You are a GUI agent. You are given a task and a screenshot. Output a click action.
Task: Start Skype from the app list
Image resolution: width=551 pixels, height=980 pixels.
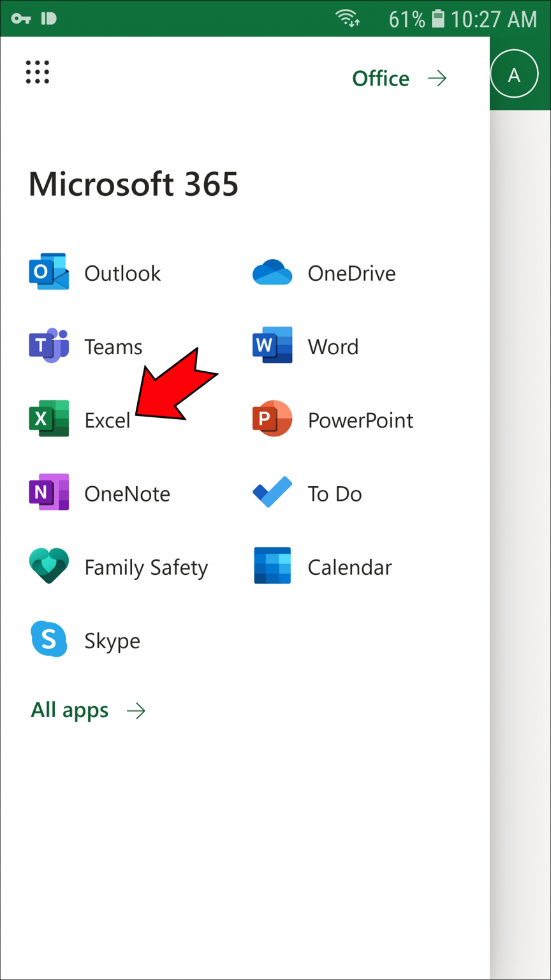point(49,640)
